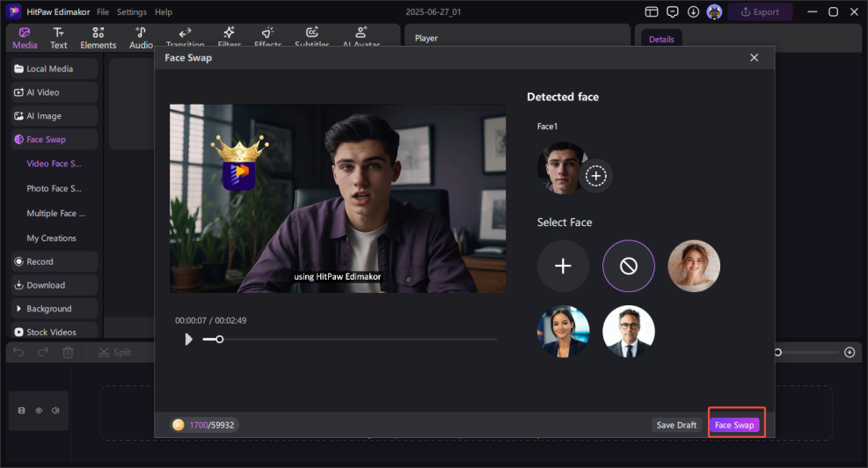
Task: Click the 2025-06-27_01 project title
Action: (433, 11)
